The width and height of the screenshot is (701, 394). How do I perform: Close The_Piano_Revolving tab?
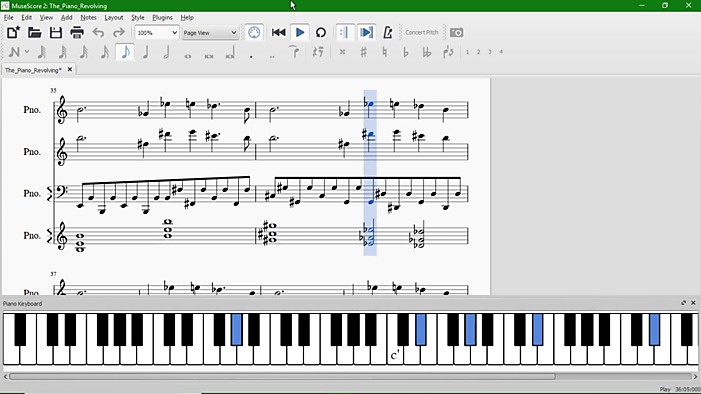70,69
